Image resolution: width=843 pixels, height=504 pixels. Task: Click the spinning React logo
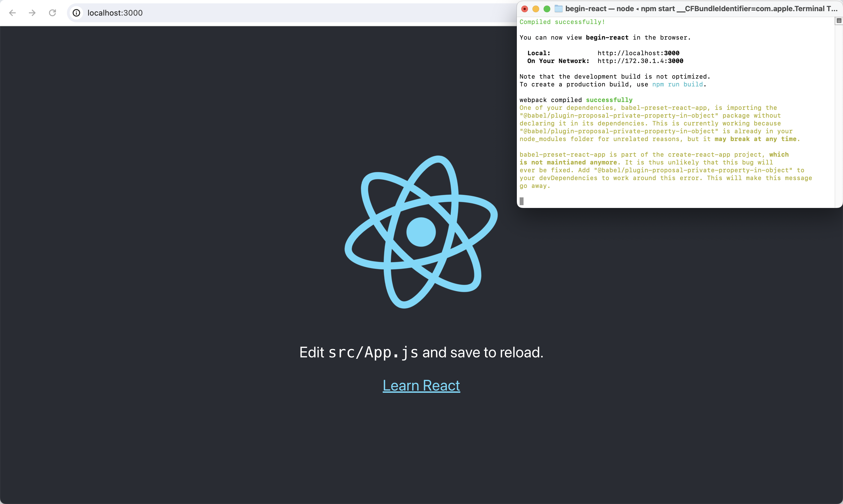pos(421,232)
